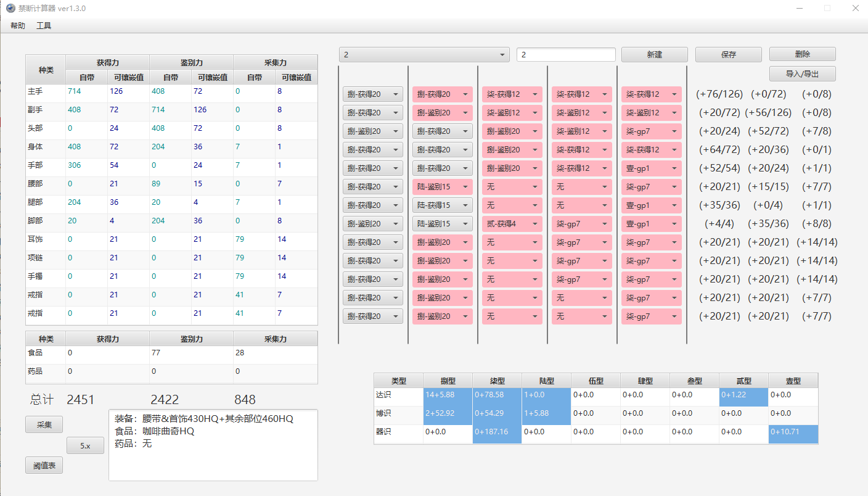Click the app icon in the title bar
Screen dimensions: 868x496
(x=10, y=8)
